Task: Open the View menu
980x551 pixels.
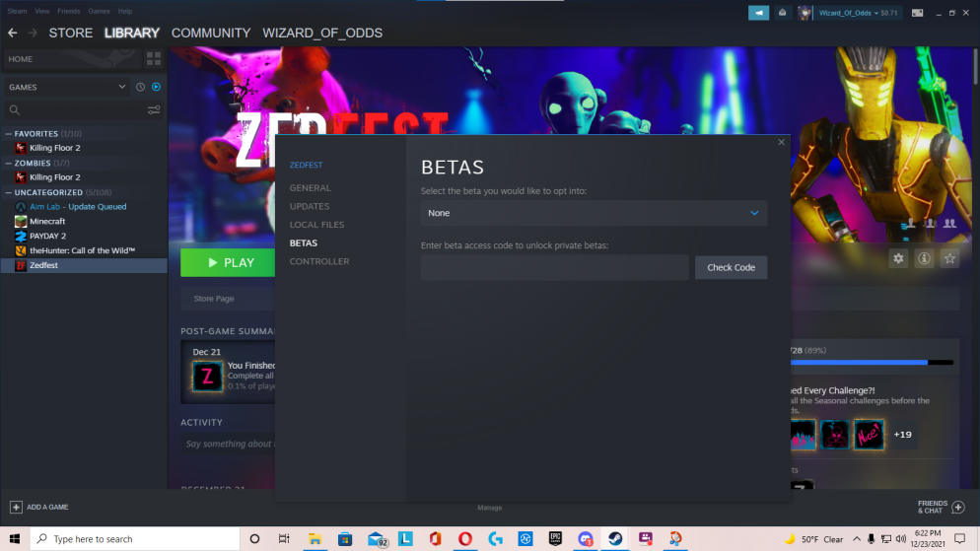Action: (x=41, y=11)
